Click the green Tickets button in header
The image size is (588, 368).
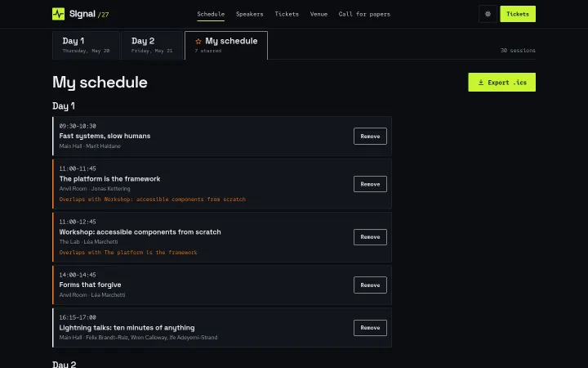coord(518,14)
